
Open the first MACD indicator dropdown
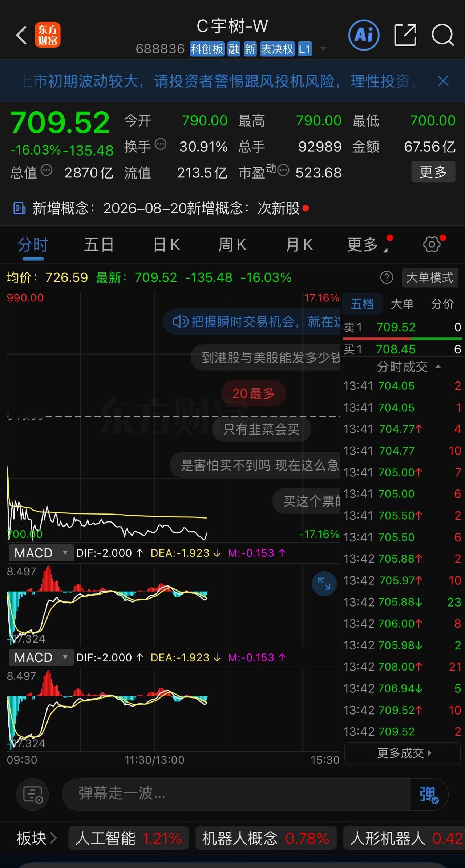pyautogui.click(x=41, y=553)
